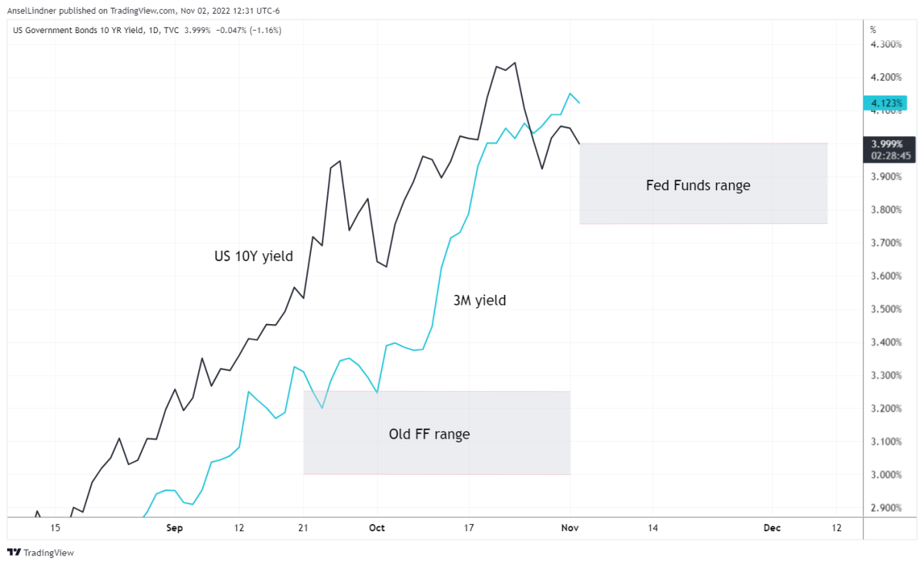The image size is (924, 565).
Task: Click the 2.900% level on price axis
Action: tap(885, 508)
